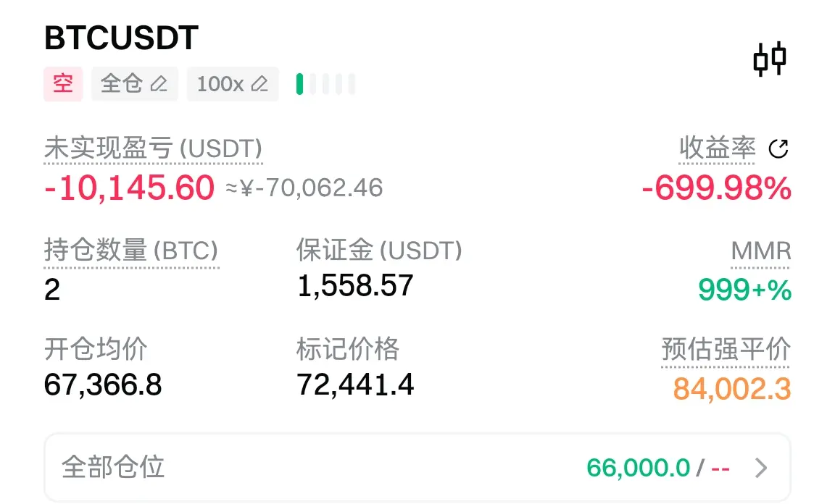Tap the pencil icon next to 100x
The height and width of the screenshot is (504, 835).
point(259,84)
